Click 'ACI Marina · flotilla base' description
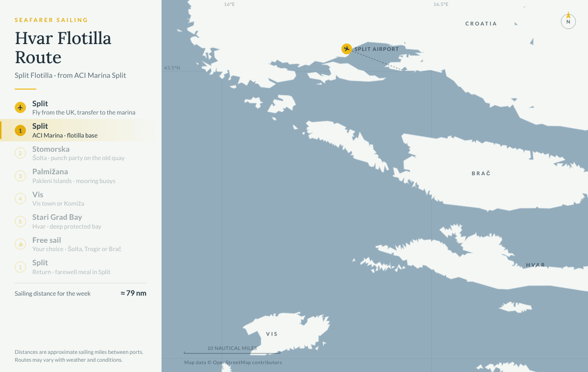The width and height of the screenshot is (588, 372). (x=65, y=136)
